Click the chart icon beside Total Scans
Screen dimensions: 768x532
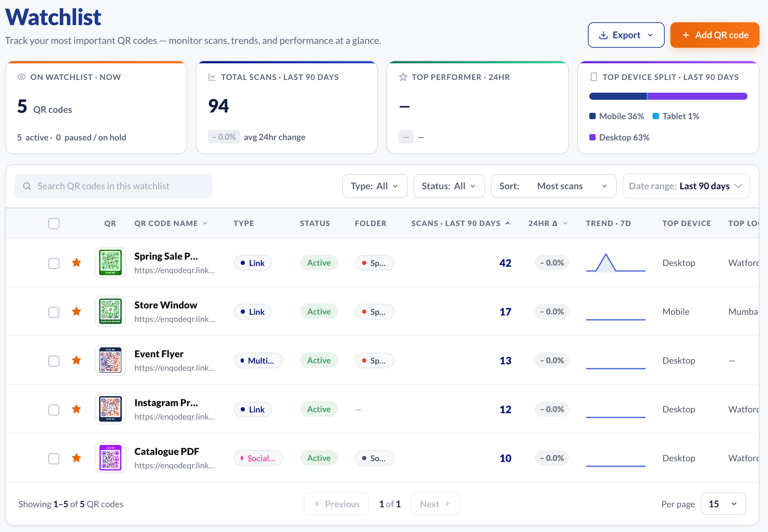click(x=212, y=77)
